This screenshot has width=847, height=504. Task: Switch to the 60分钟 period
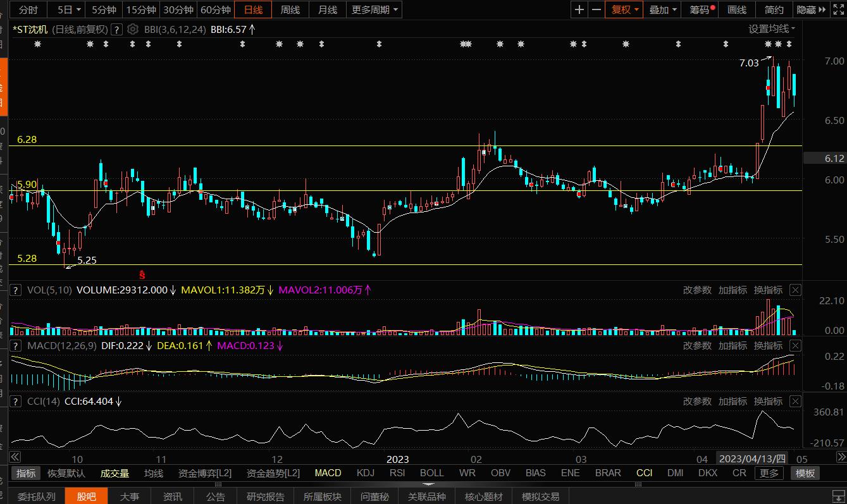click(x=216, y=9)
